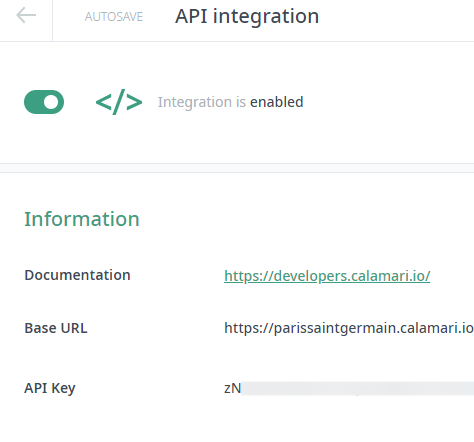474x442 pixels.
Task: Go back using the left arrow icon
Action: coord(26,16)
